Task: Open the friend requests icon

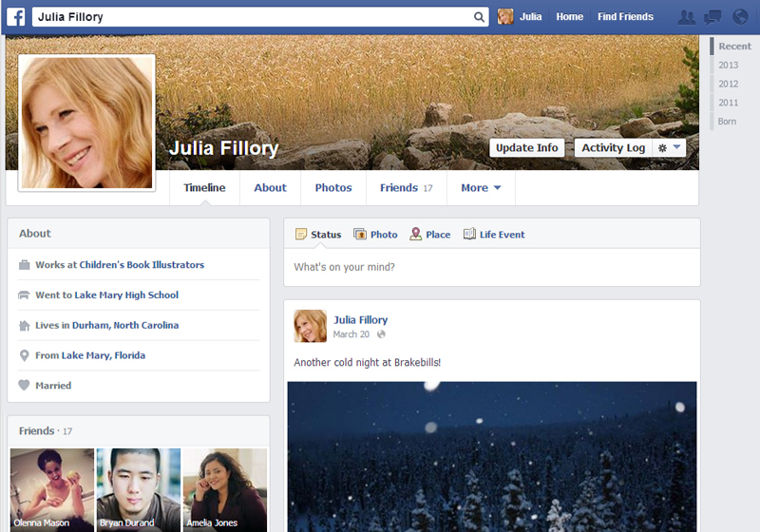Action: click(687, 17)
